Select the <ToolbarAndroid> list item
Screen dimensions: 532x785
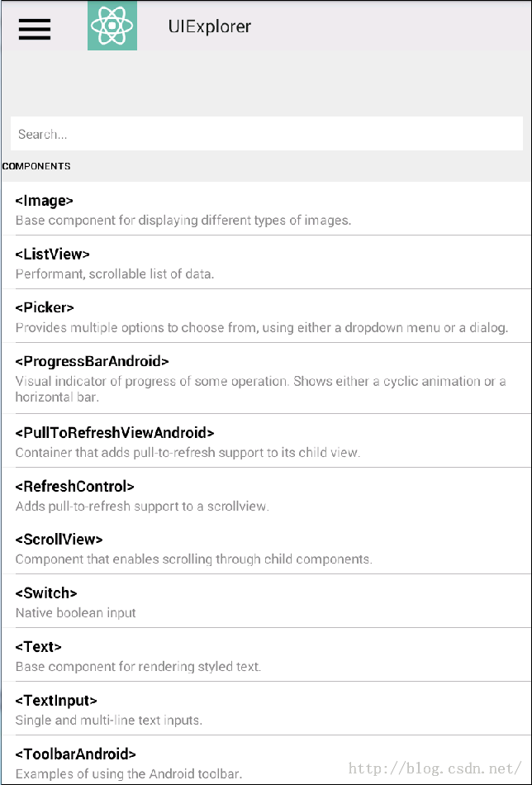coord(266,760)
